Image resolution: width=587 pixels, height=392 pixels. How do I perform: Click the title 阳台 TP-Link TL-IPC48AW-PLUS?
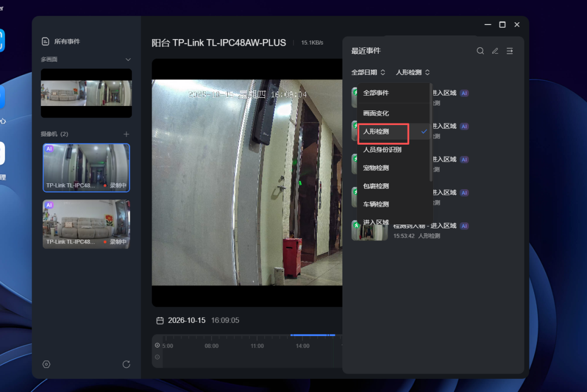[x=218, y=43]
